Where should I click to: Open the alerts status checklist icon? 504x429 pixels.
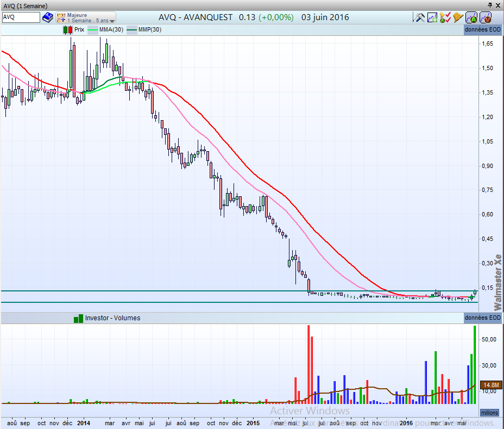click(x=445, y=17)
